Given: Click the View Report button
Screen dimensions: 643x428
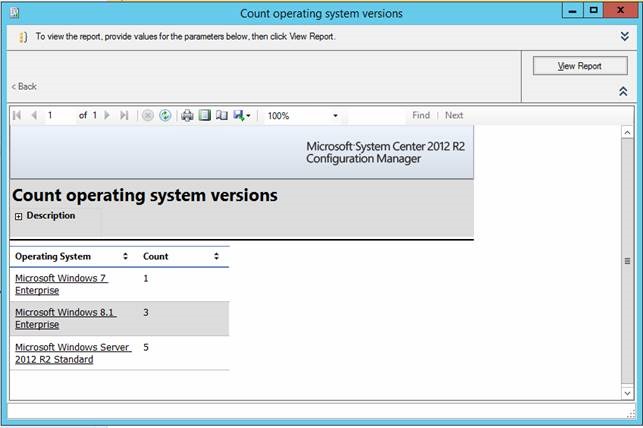Looking at the screenshot, I should [580, 66].
